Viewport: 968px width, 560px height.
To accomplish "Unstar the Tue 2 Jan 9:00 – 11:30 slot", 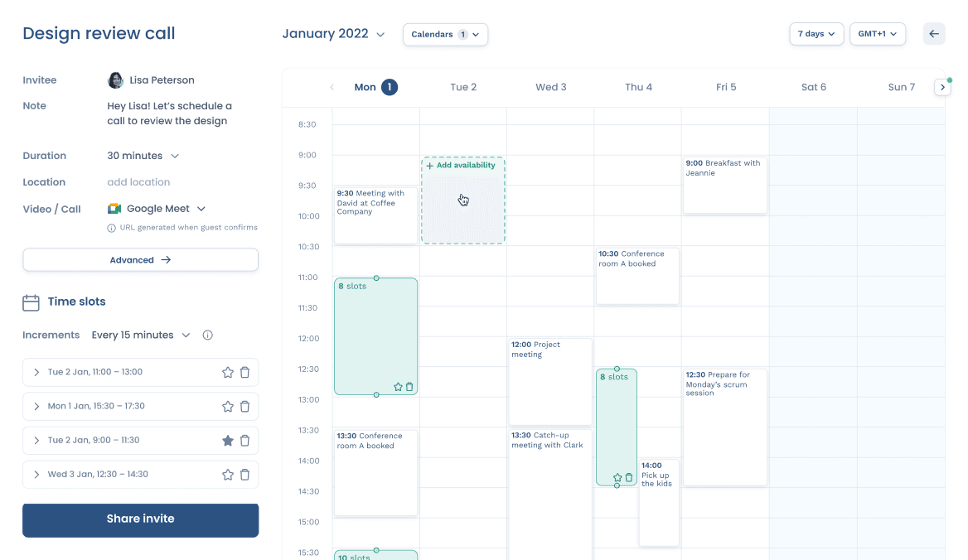I will (x=228, y=441).
